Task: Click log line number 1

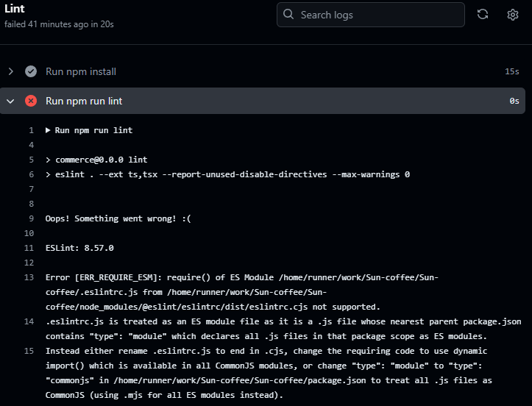Action: tap(31, 131)
